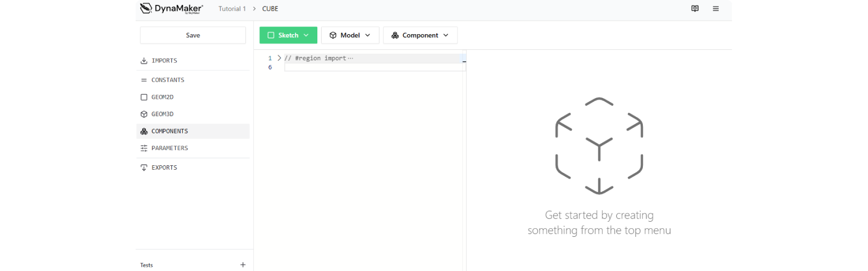Open the Model dropdown
Image resolution: width=868 pixels, height=271 pixels.
click(x=350, y=35)
